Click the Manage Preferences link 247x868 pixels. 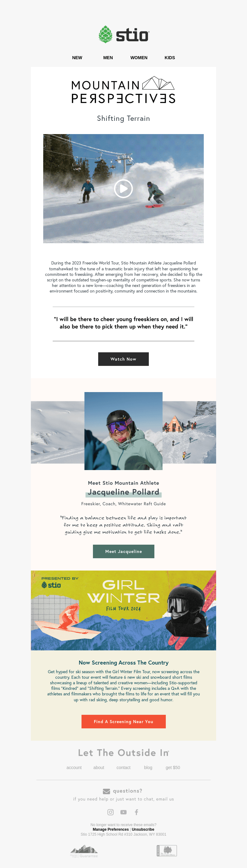[111, 829]
